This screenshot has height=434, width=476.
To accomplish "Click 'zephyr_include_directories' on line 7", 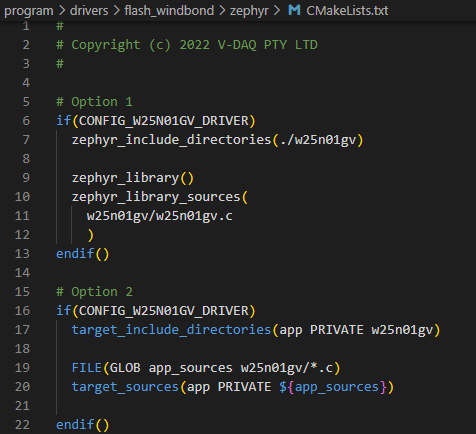I will point(171,140).
